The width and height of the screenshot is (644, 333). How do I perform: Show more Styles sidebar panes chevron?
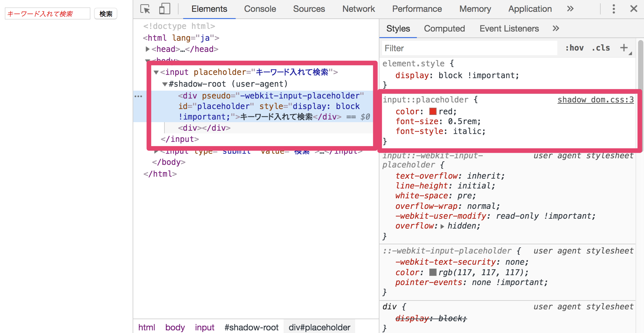[555, 29]
